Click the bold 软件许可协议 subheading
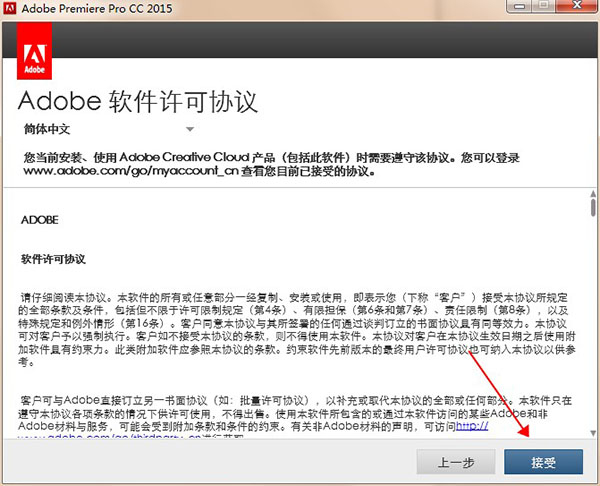 tap(52, 257)
